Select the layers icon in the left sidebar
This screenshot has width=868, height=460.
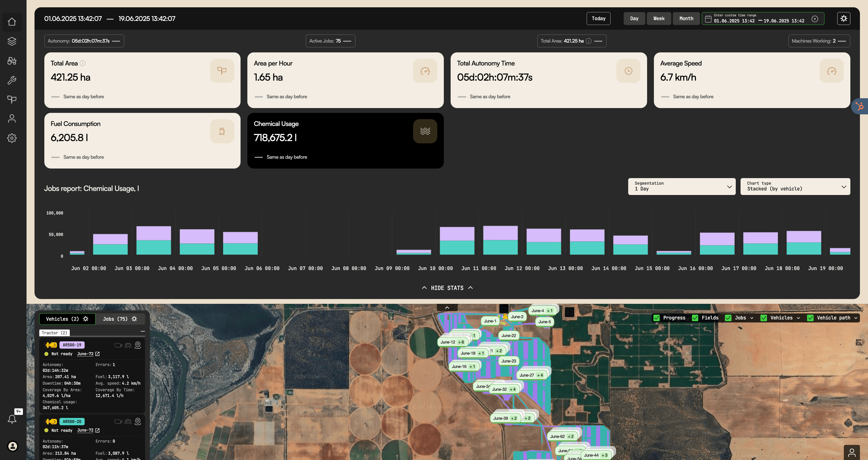coord(12,41)
